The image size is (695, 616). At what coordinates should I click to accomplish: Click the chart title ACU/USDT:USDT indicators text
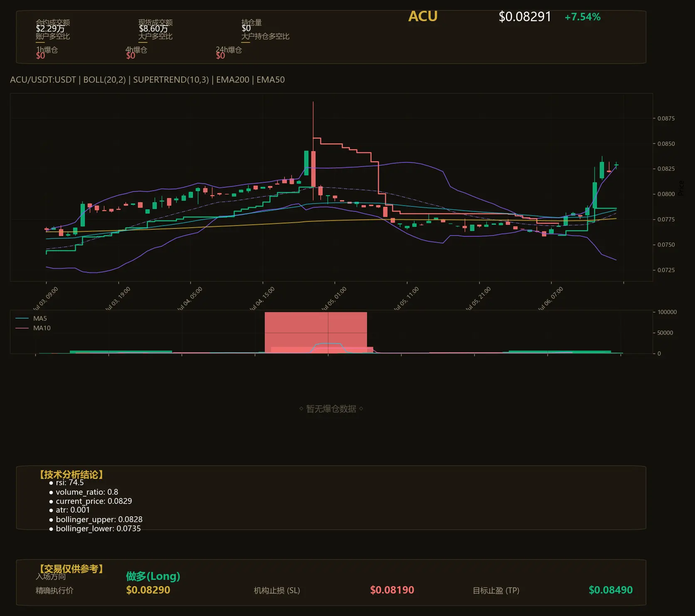point(148,80)
